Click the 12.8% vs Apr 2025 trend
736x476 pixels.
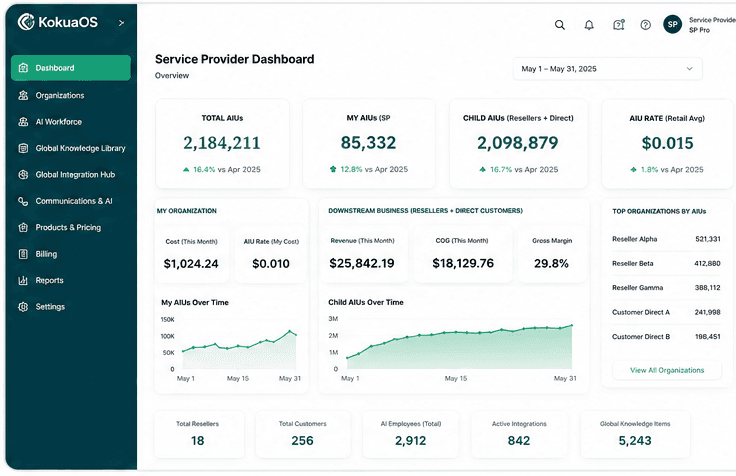click(368, 169)
